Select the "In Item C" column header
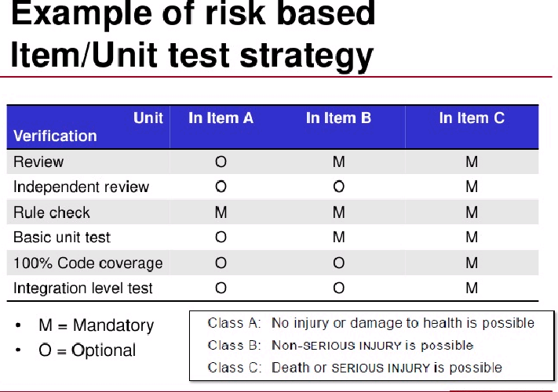Screen dimensions: 558x392 click(x=472, y=118)
